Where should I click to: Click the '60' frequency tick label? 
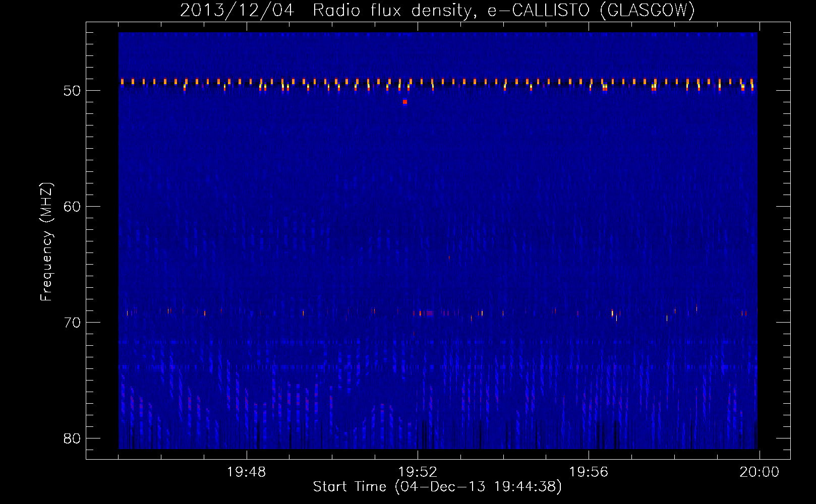[x=73, y=207]
